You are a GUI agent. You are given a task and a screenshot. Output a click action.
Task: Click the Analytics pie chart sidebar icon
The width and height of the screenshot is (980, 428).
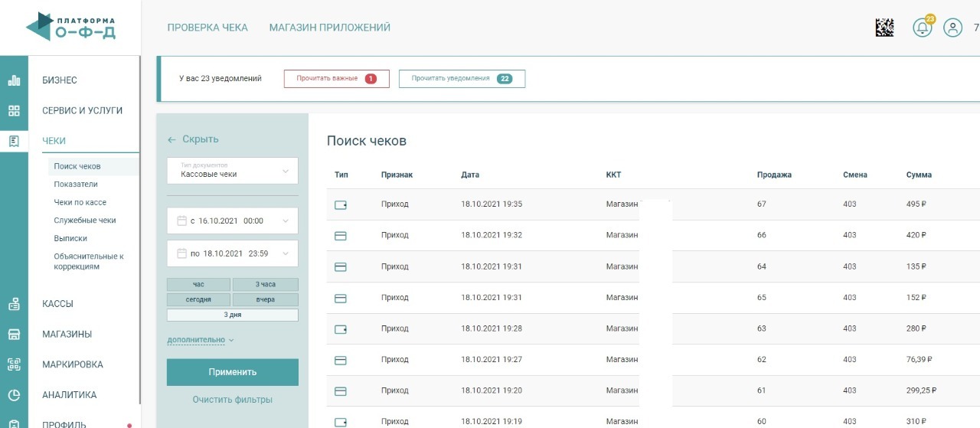tap(14, 395)
